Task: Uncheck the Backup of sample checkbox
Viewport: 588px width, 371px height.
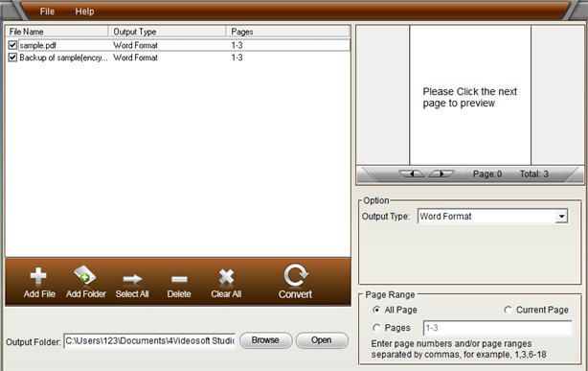Action: click(x=12, y=58)
